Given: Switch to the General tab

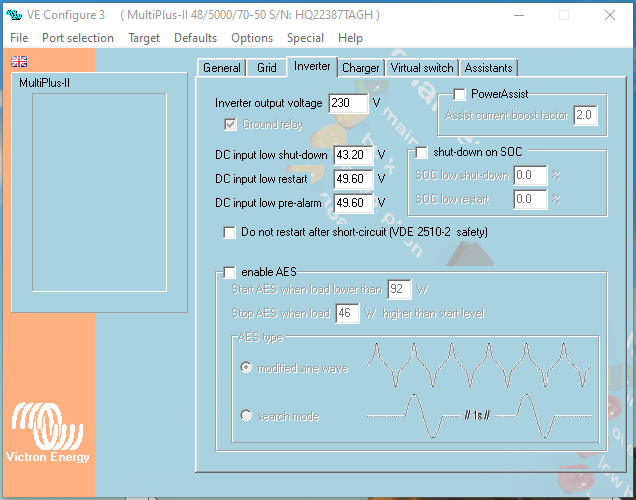Looking at the screenshot, I should click(222, 68).
